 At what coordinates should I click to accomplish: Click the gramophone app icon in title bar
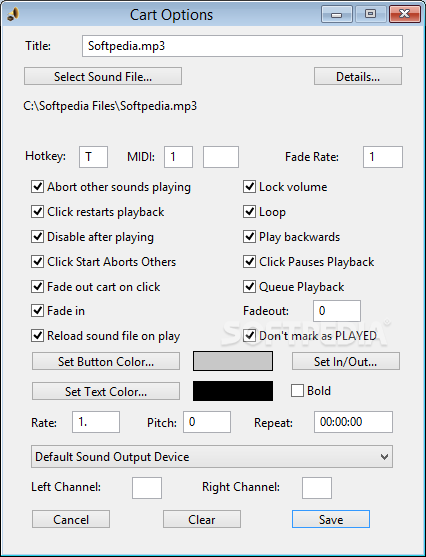point(13,15)
